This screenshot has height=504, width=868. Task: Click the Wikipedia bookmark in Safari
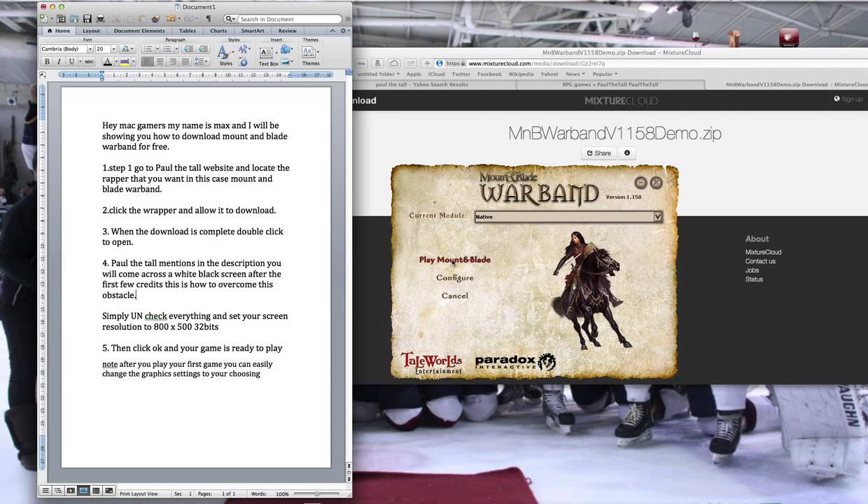pos(521,74)
